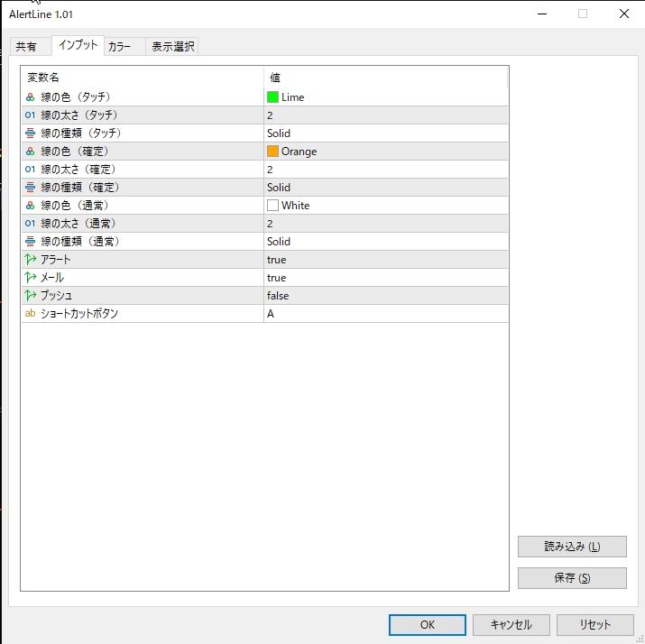Switch to the カラー tab

[x=119, y=47]
